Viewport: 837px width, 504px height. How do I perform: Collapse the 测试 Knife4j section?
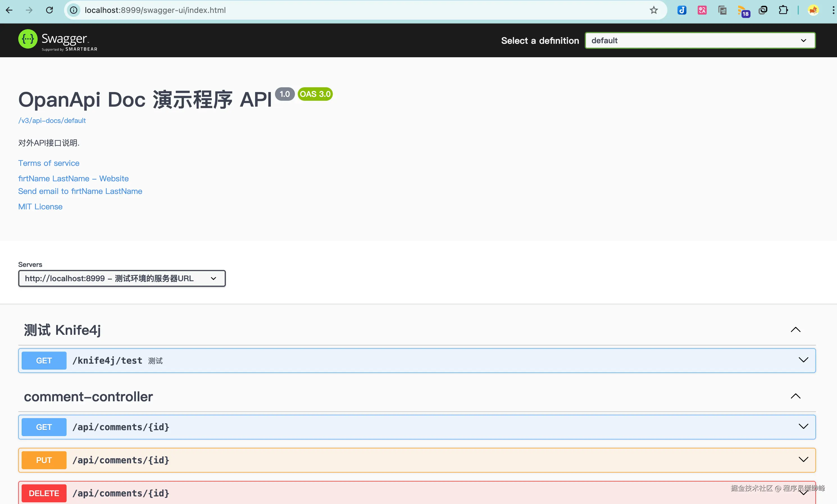point(795,329)
